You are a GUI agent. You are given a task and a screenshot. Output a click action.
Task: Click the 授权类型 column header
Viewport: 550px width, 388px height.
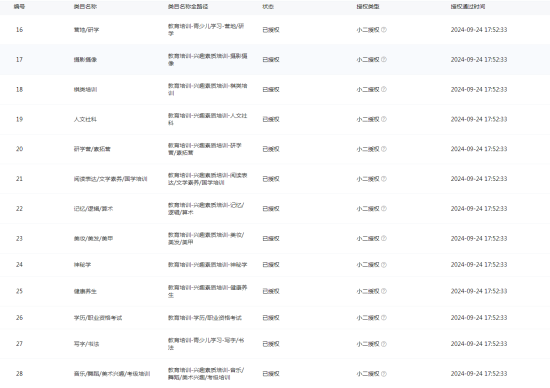point(368,7)
